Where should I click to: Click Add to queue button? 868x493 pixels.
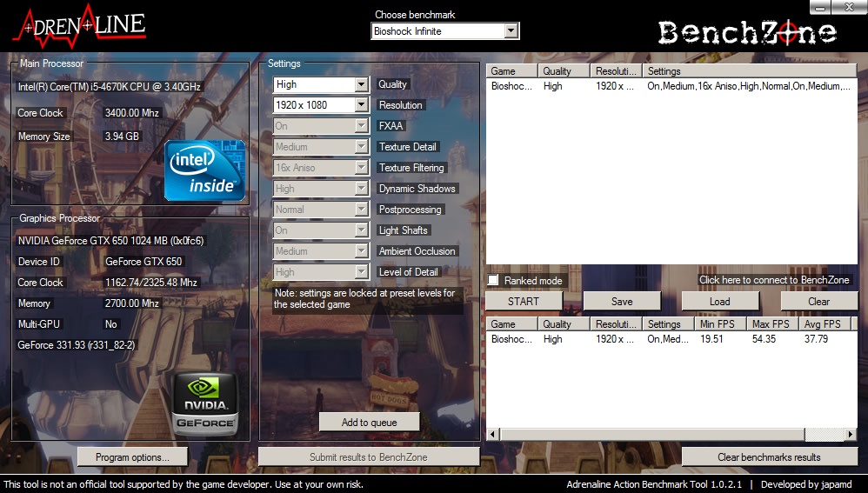(x=370, y=423)
